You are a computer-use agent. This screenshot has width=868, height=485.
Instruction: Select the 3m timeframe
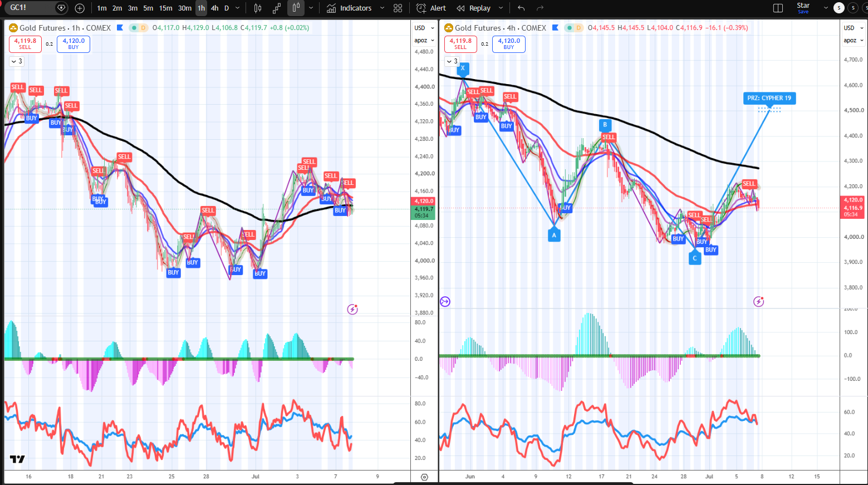point(133,8)
